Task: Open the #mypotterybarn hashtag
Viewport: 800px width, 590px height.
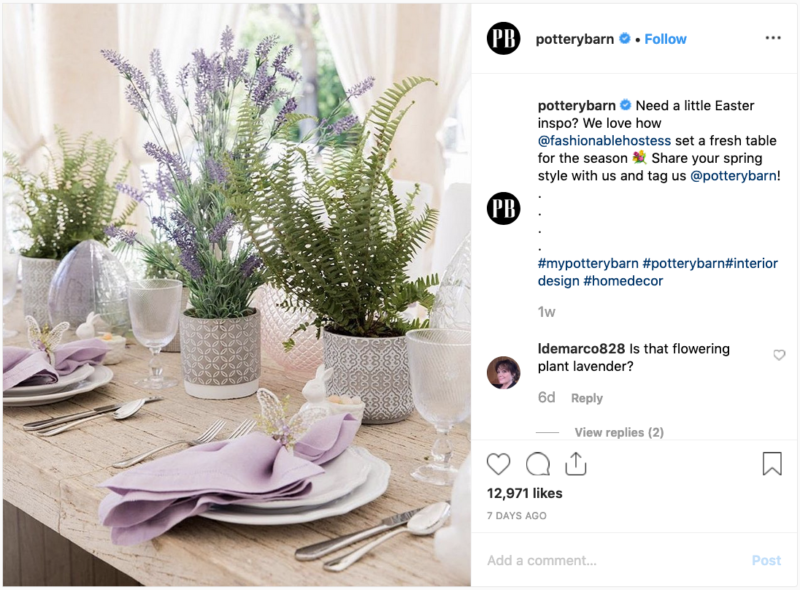Action: pos(588,263)
